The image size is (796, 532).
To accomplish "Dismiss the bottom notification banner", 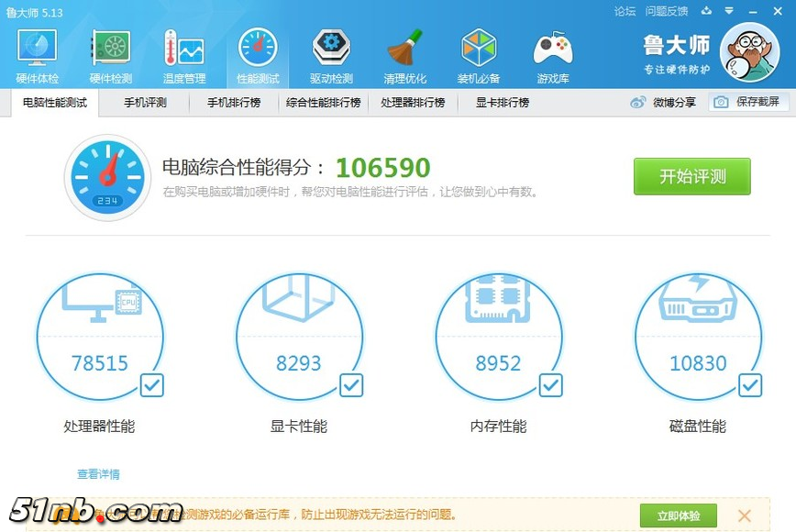I will pyautogui.click(x=745, y=515).
